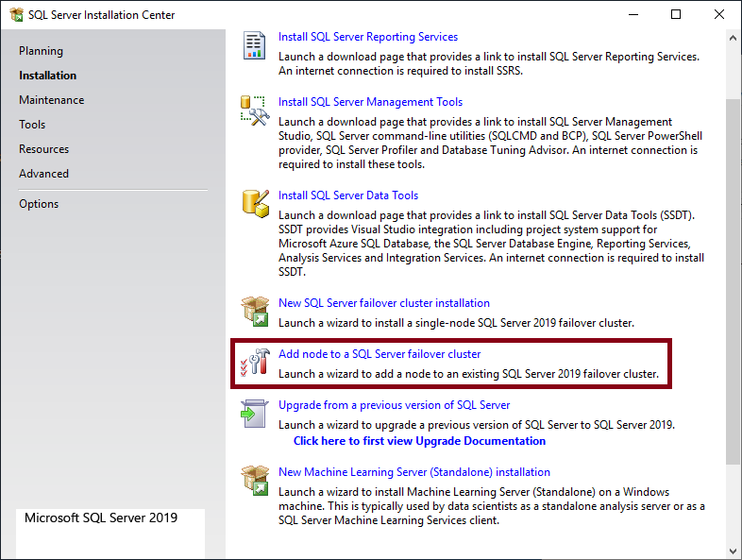Close the SQL Server Installation Center window
Screen dimensions: 742x560
pos(718,15)
